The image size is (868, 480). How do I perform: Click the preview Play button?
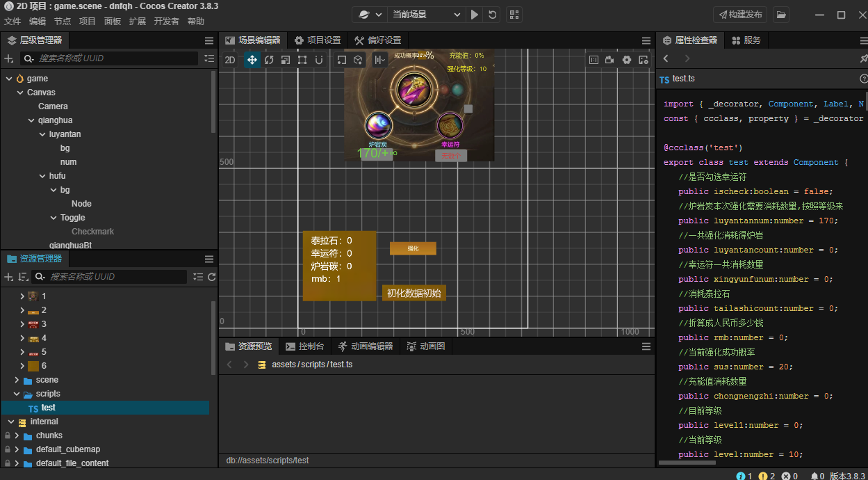coord(475,15)
